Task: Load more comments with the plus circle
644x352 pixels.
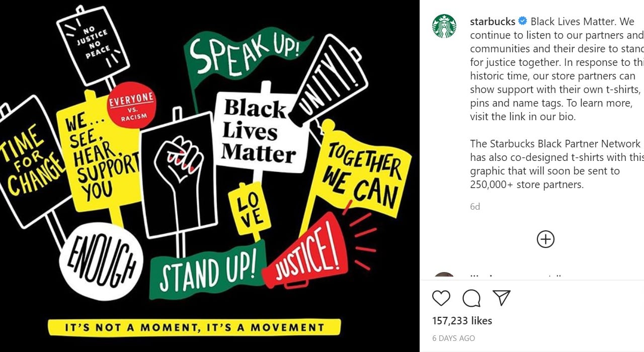Action: 545,239
